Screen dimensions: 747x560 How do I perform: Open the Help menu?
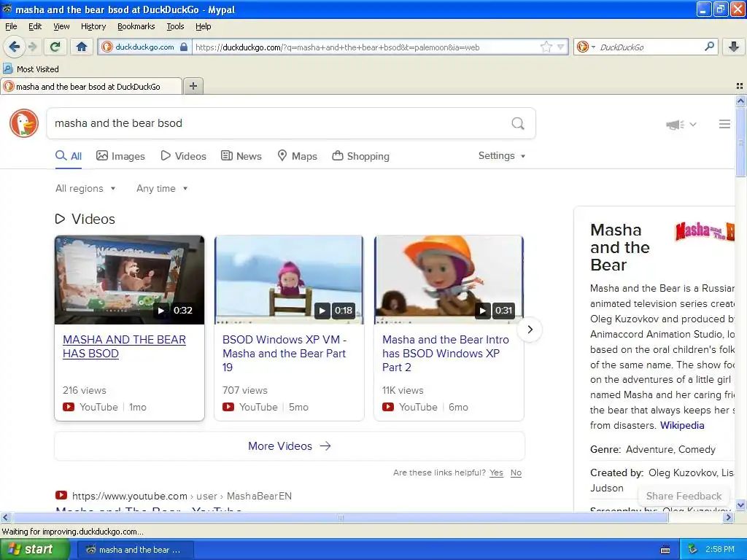click(203, 26)
